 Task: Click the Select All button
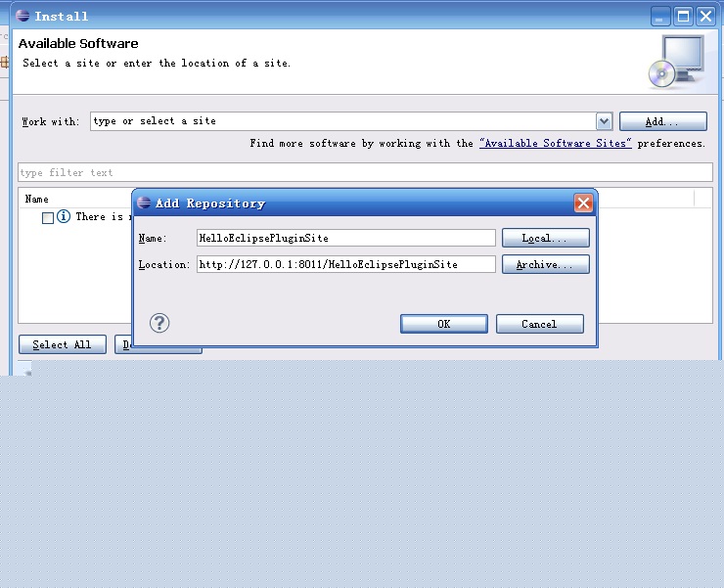coord(63,344)
